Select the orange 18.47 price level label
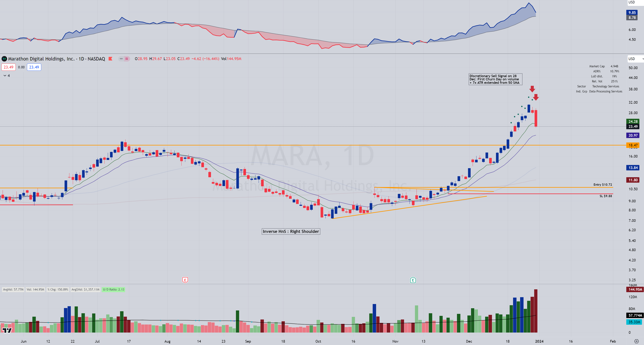Screen dimensions: 644x345 click(633, 145)
